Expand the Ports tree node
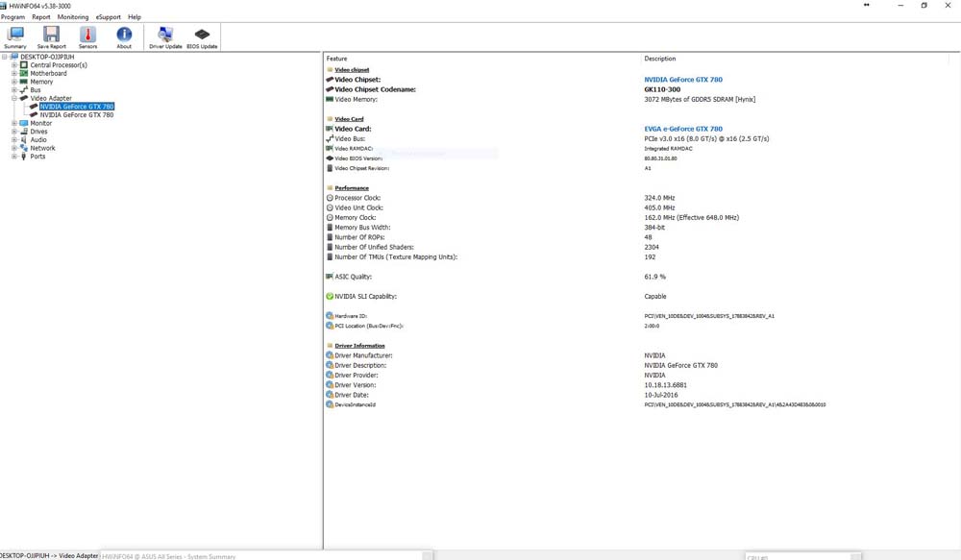Screen dimensions: 961x560 point(14,157)
